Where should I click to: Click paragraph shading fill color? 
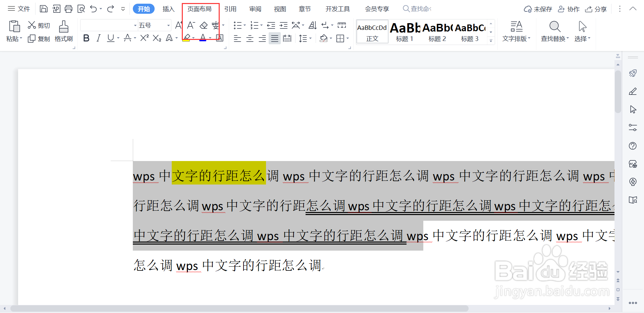coord(323,39)
